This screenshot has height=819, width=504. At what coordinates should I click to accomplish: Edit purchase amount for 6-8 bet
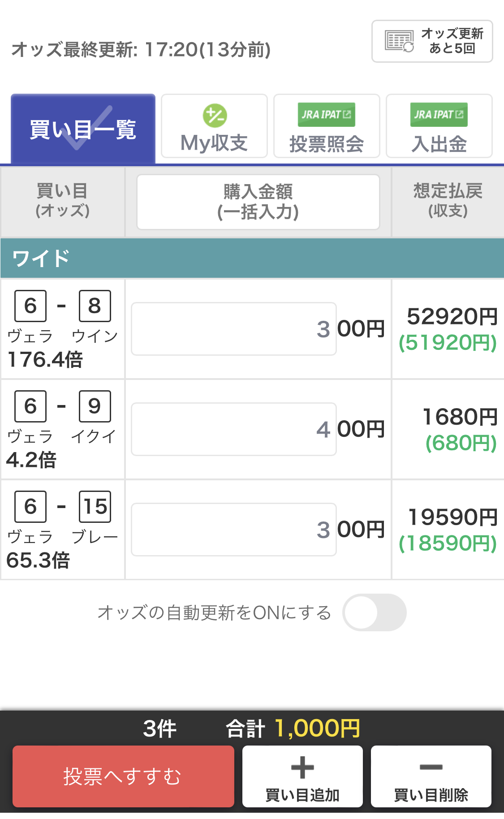click(233, 329)
